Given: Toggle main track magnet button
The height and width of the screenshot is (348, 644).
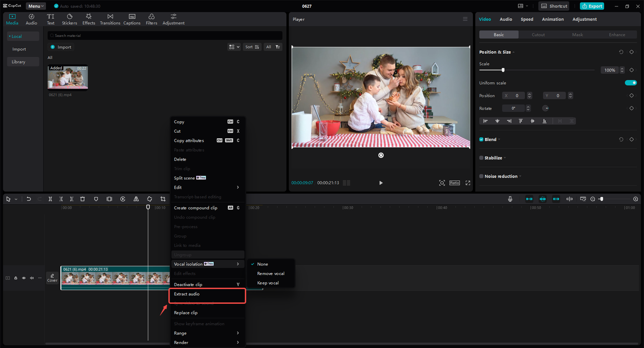Looking at the screenshot, I should pos(529,199).
